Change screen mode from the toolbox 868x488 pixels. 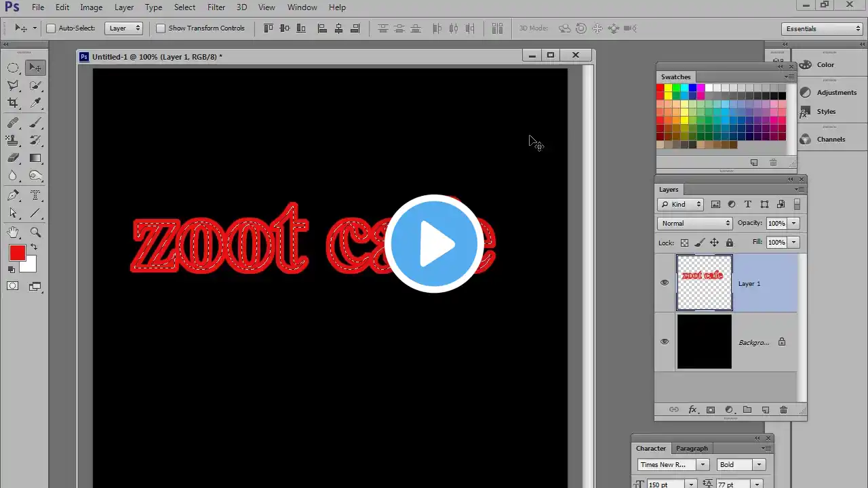35,286
